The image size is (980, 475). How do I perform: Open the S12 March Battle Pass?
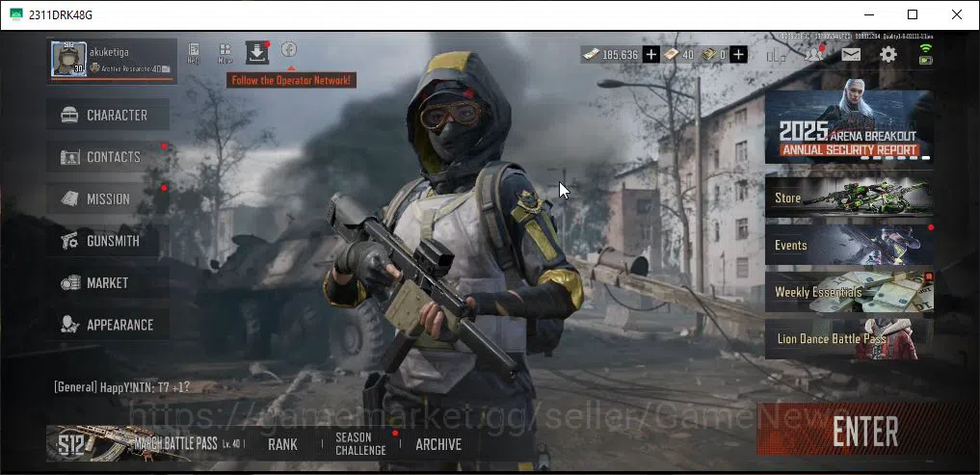[x=144, y=444]
